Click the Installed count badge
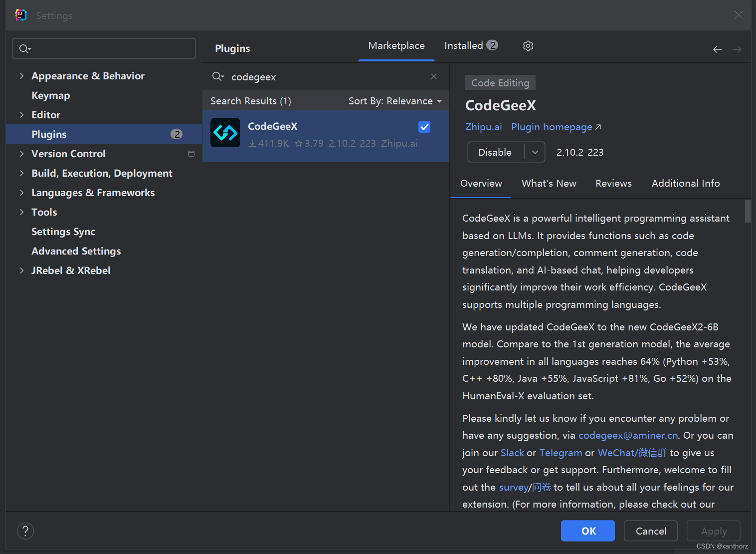Viewport: 756px width, 554px height. 492,45
